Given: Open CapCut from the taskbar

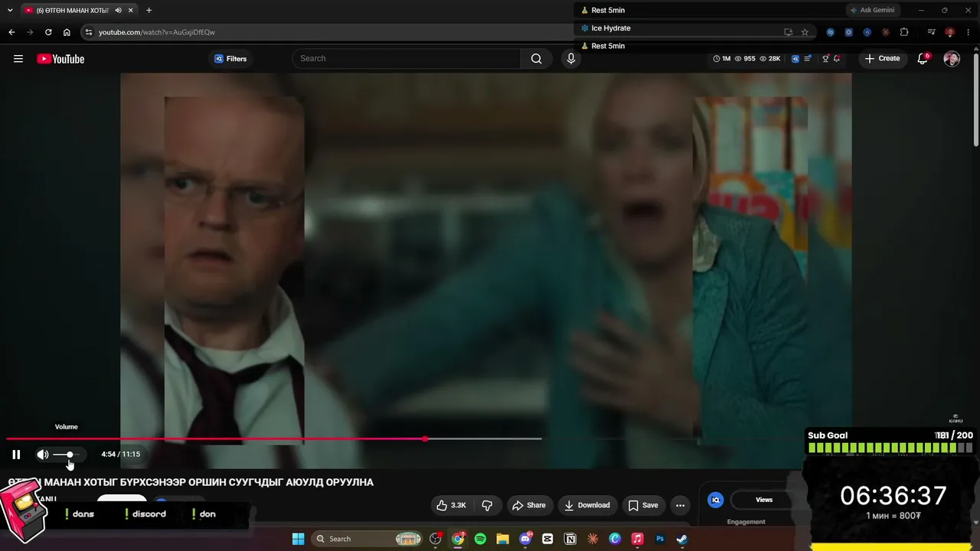Looking at the screenshot, I should pos(547,539).
